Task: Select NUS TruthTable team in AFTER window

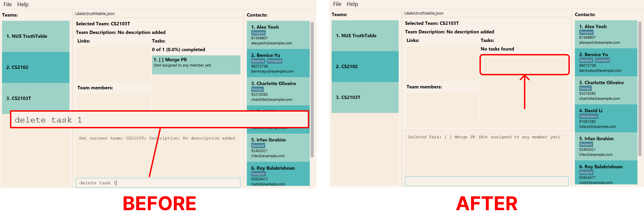Action: coord(365,36)
